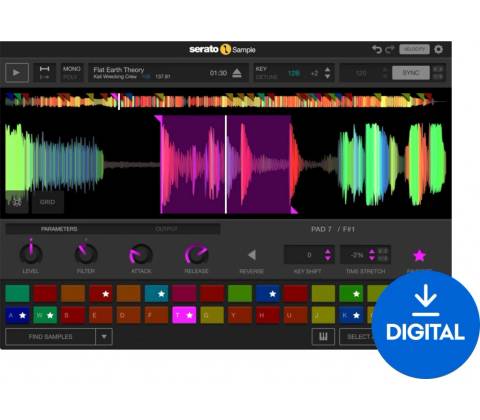Select the top-row red pad with star

click(101, 293)
